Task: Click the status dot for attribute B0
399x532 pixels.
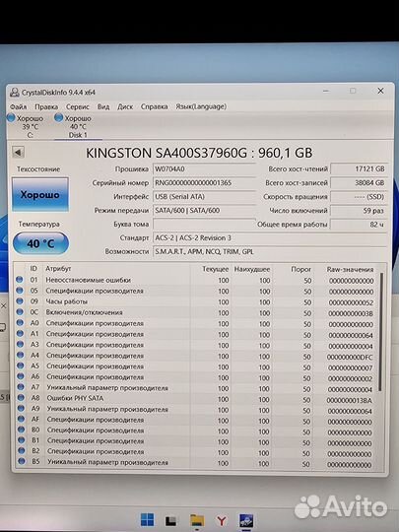Action: point(22,430)
